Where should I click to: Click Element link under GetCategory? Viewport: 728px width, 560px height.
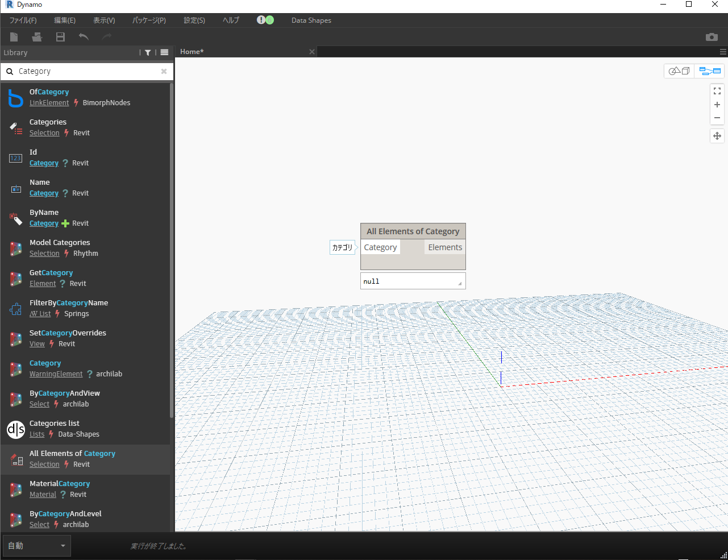click(x=43, y=284)
